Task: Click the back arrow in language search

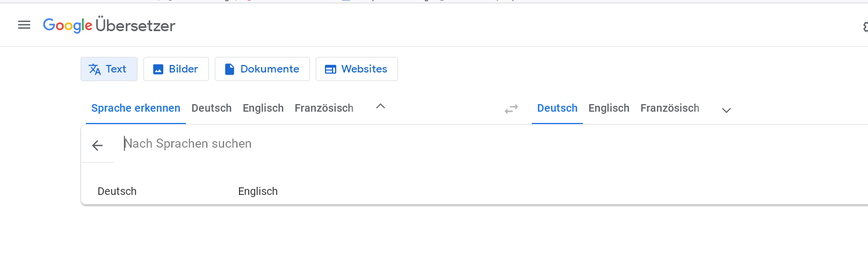Action: tap(97, 145)
